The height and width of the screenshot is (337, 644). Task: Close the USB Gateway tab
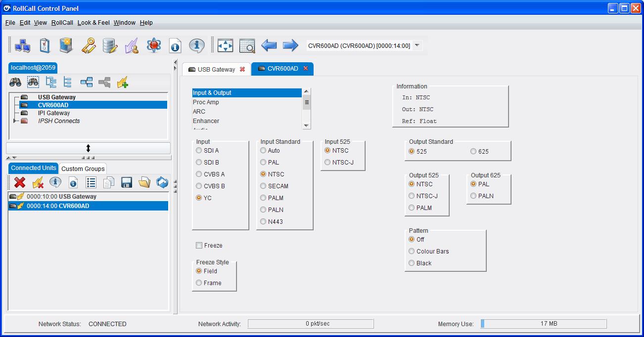pyautogui.click(x=242, y=69)
